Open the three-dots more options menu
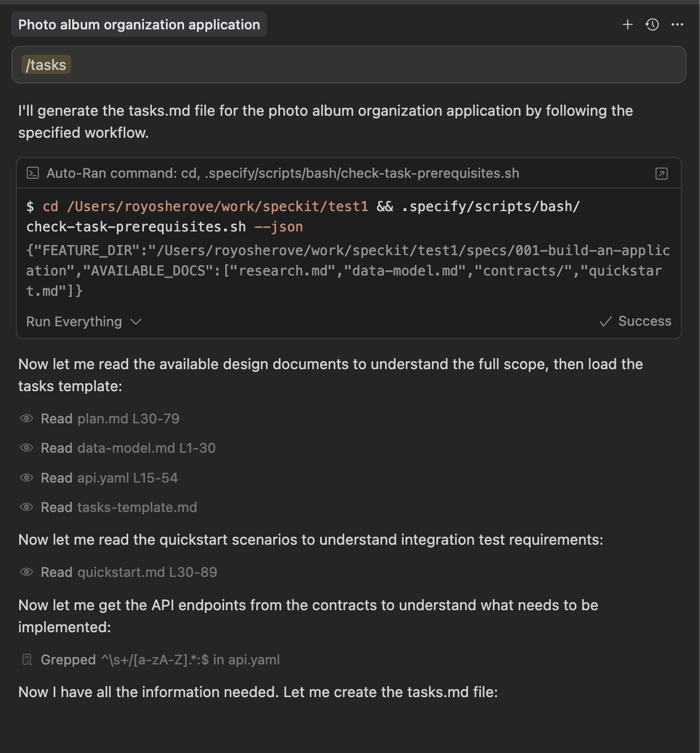The width and height of the screenshot is (700, 753). coord(677,24)
